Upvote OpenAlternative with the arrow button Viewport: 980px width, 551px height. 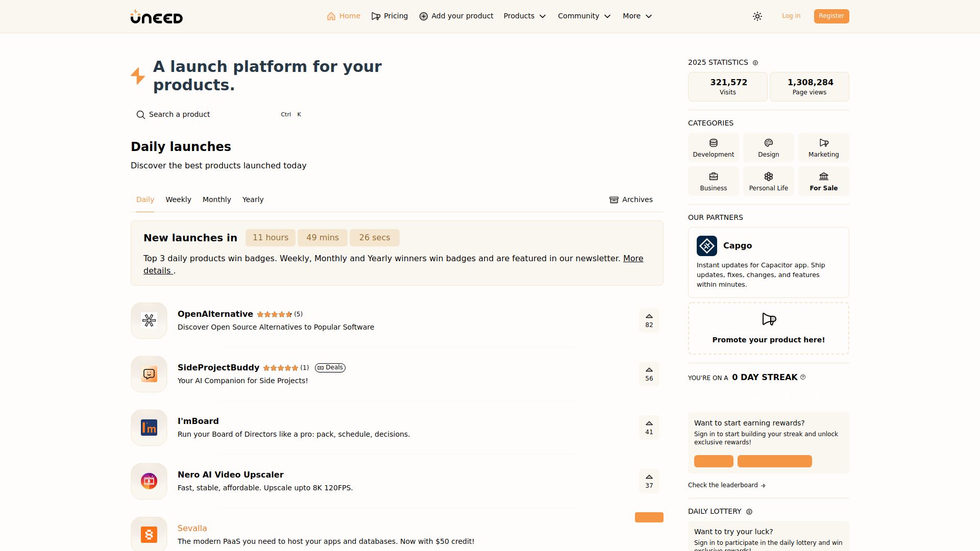pyautogui.click(x=649, y=320)
